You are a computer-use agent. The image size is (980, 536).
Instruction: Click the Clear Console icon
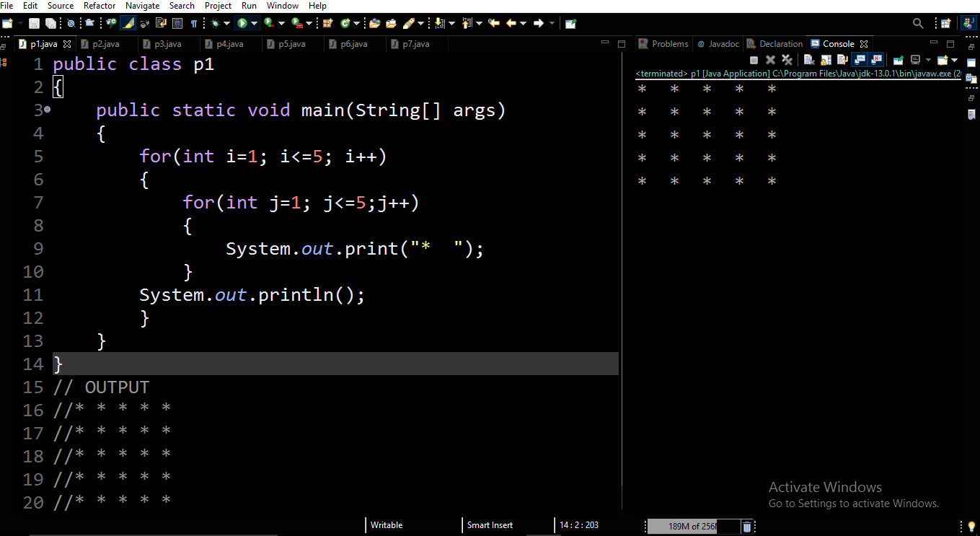809,60
